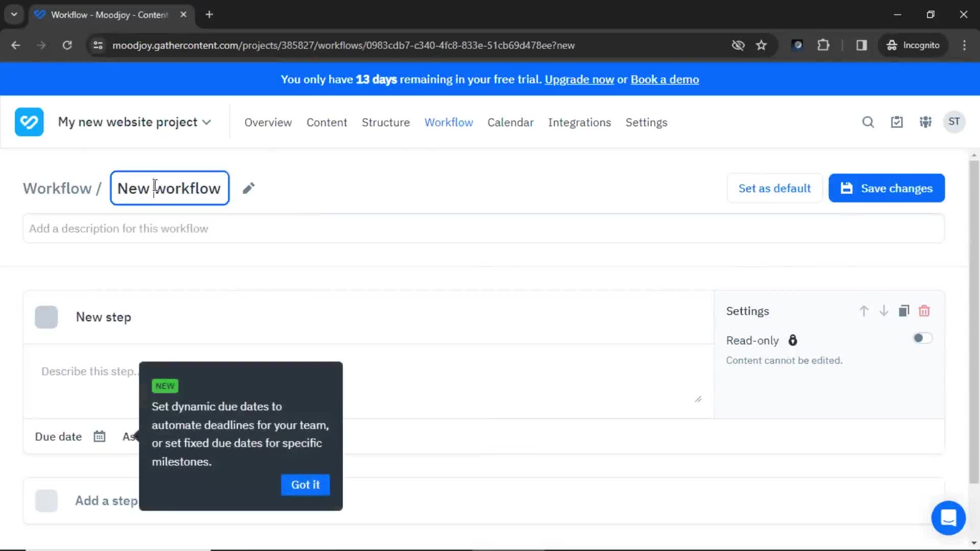
Task: Select the Calendar tab
Action: click(x=510, y=122)
